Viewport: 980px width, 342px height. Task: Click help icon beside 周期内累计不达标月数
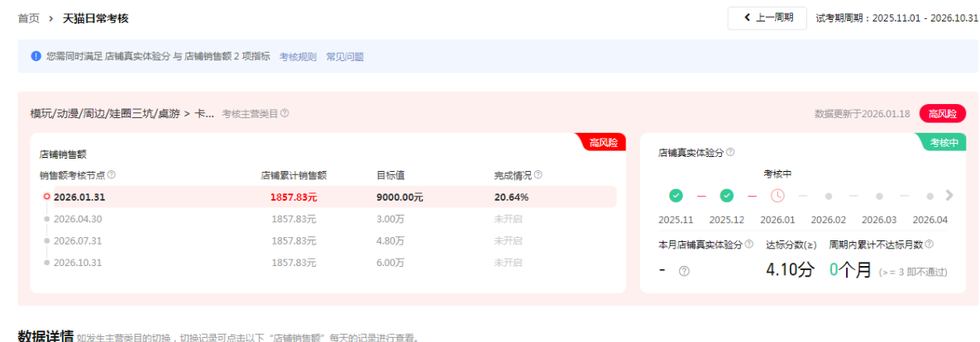tap(929, 244)
